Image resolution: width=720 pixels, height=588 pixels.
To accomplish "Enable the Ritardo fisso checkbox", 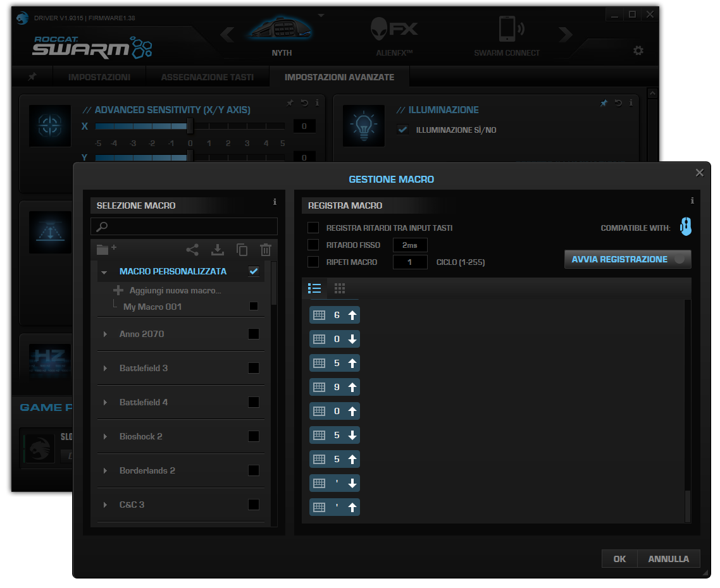I will tap(313, 245).
